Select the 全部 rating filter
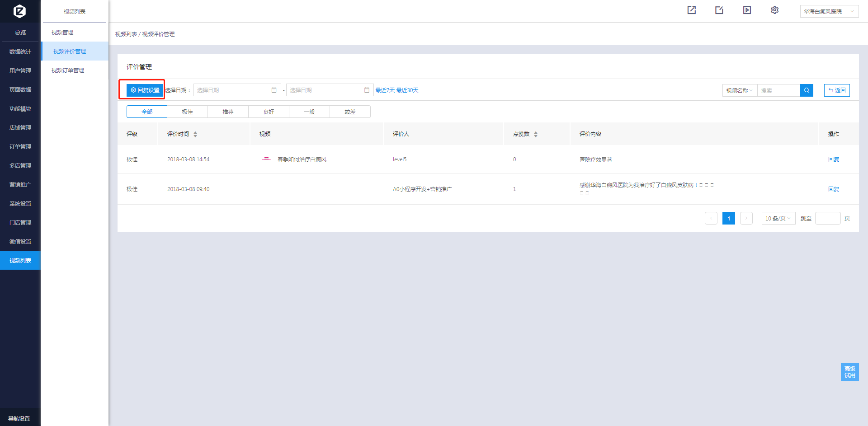Screen dimensions: 868x426 pyautogui.click(x=147, y=112)
